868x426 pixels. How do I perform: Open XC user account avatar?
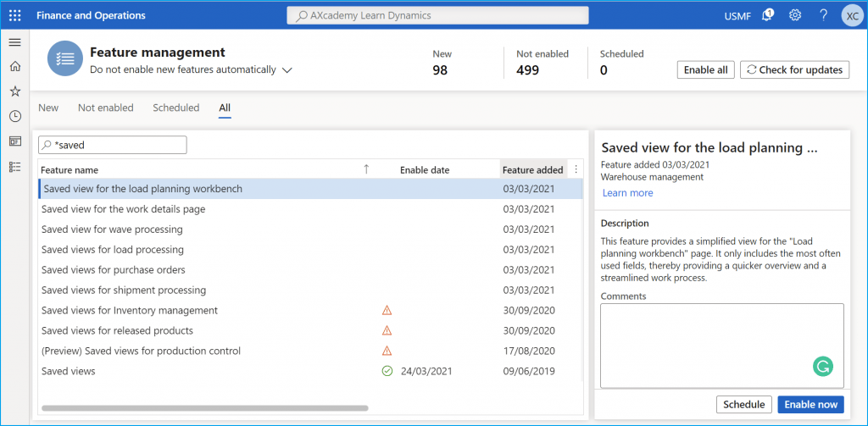pyautogui.click(x=851, y=15)
